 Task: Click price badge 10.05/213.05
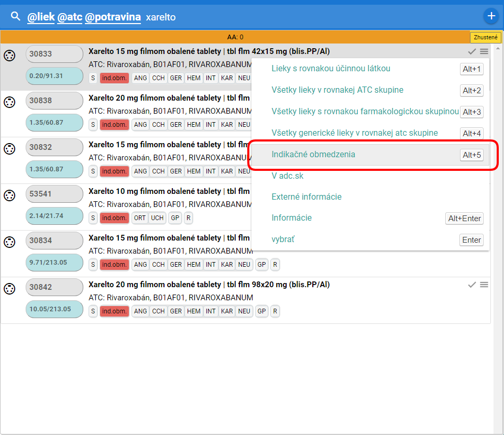(x=54, y=309)
